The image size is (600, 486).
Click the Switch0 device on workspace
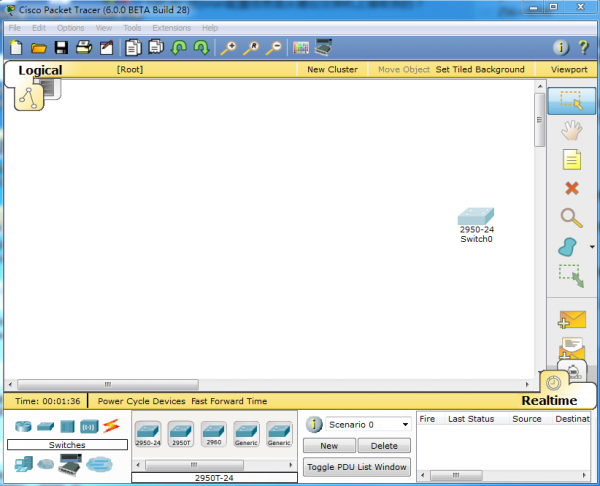pos(476,216)
